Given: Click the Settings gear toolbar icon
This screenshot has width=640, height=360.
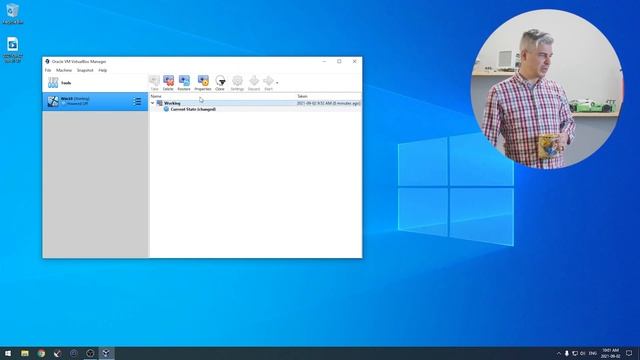Looking at the screenshot, I should (237, 83).
